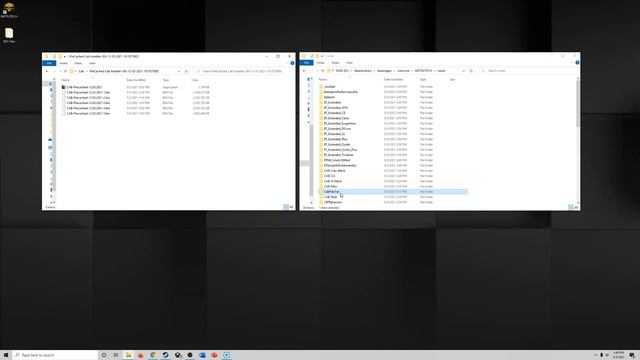Click the steamapps breadcrumb in the address bar
The image size is (640, 360).
tap(384, 71)
